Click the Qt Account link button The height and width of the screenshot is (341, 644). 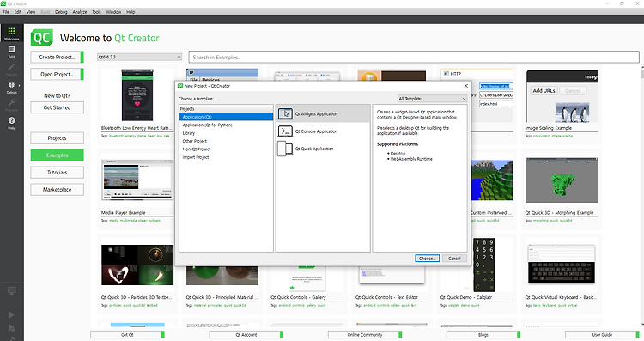click(x=246, y=335)
